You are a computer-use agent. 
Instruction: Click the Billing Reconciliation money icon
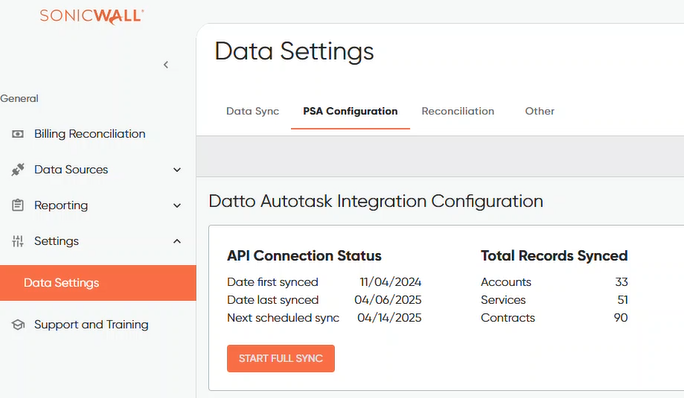(18, 134)
